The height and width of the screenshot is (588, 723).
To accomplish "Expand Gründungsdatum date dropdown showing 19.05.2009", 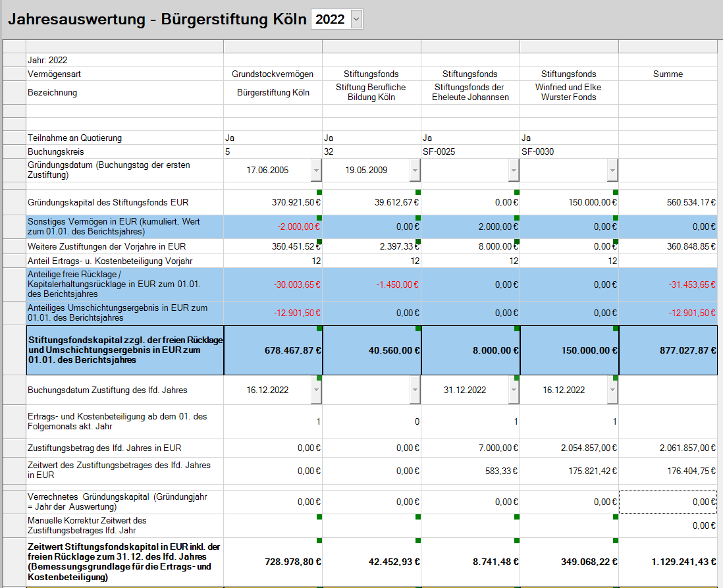I will (415, 171).
